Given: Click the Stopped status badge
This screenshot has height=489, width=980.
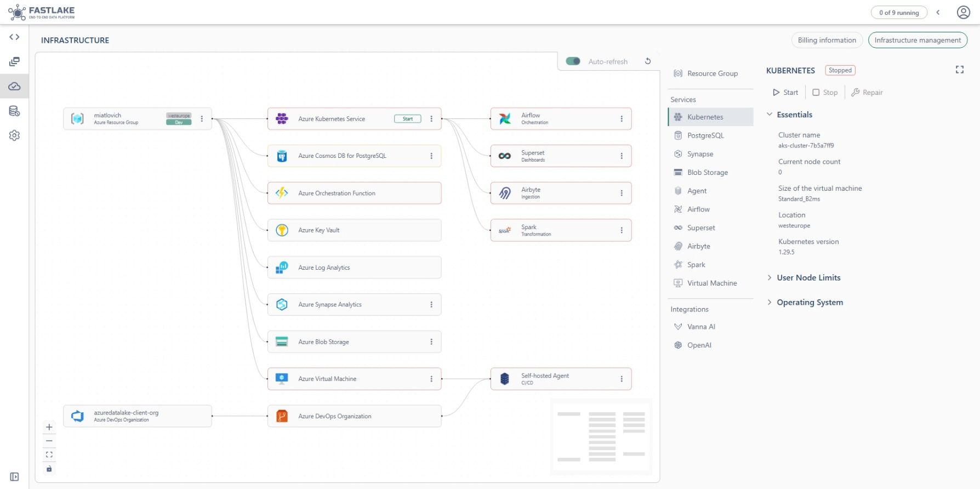Looking at the screenshot, I should coord(840,70).
